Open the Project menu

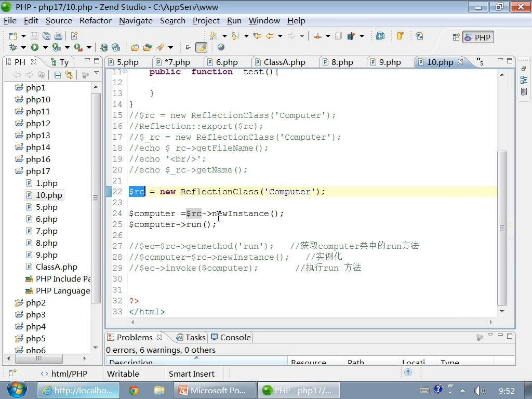coord(206,21)
